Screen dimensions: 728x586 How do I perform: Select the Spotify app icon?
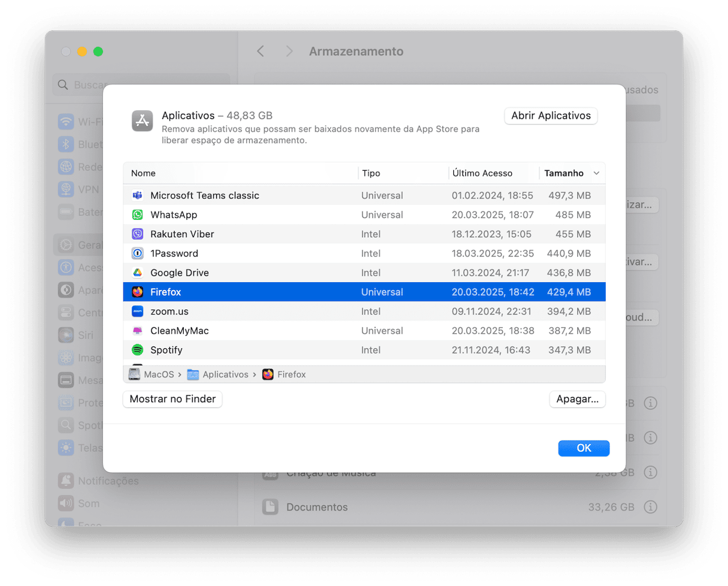137,350
